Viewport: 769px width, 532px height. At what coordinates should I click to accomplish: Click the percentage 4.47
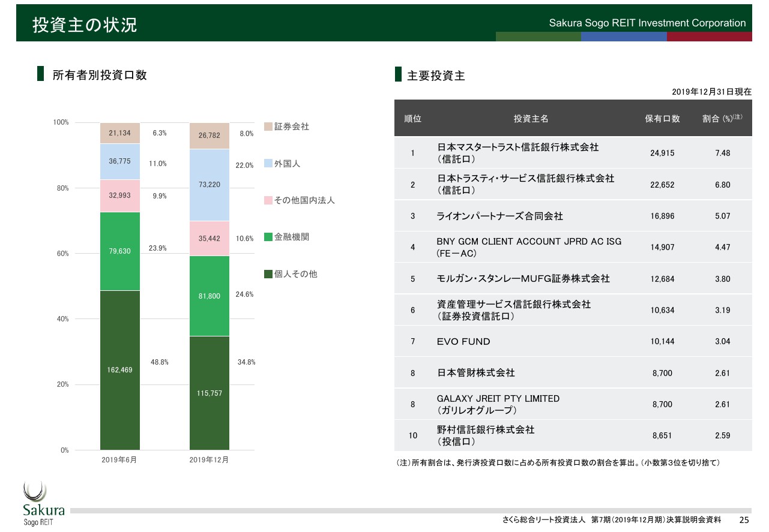[x=723, y=247]
